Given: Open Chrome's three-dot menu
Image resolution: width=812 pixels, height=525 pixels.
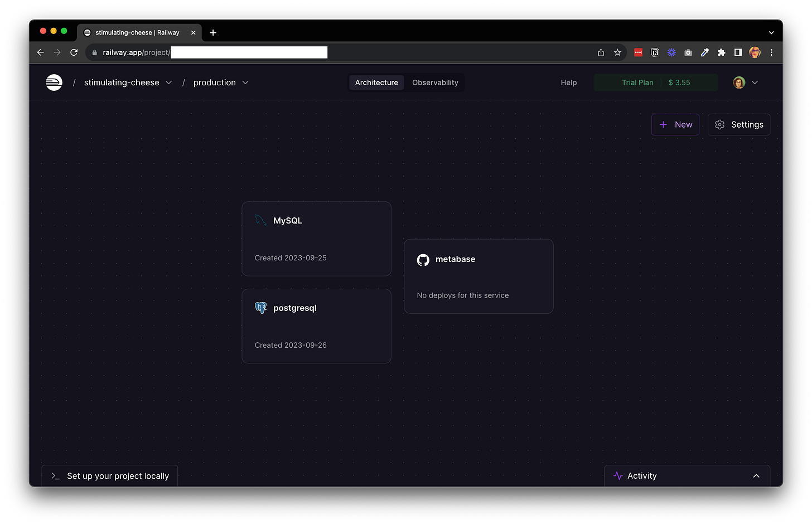Looking at the screenshot, I should click(771, 52).
